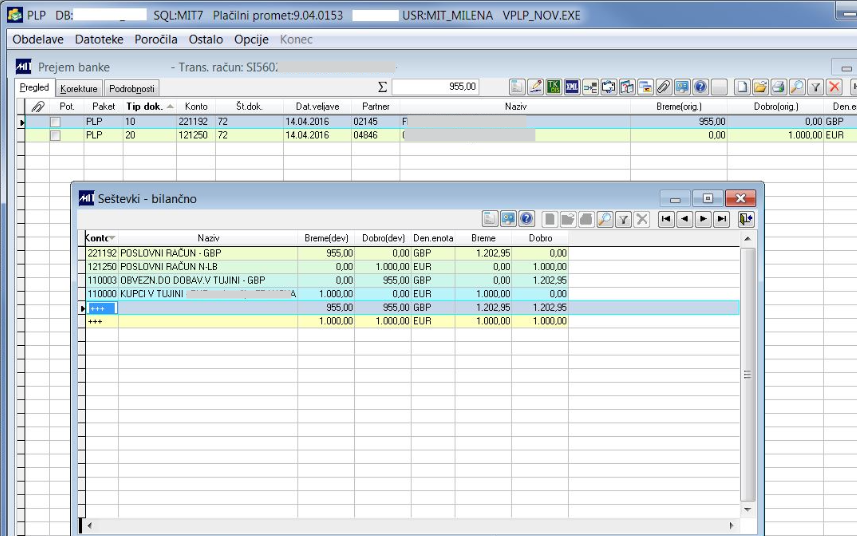Click the monitor screen icon in the Seštevki toolbar

[508, 219]
